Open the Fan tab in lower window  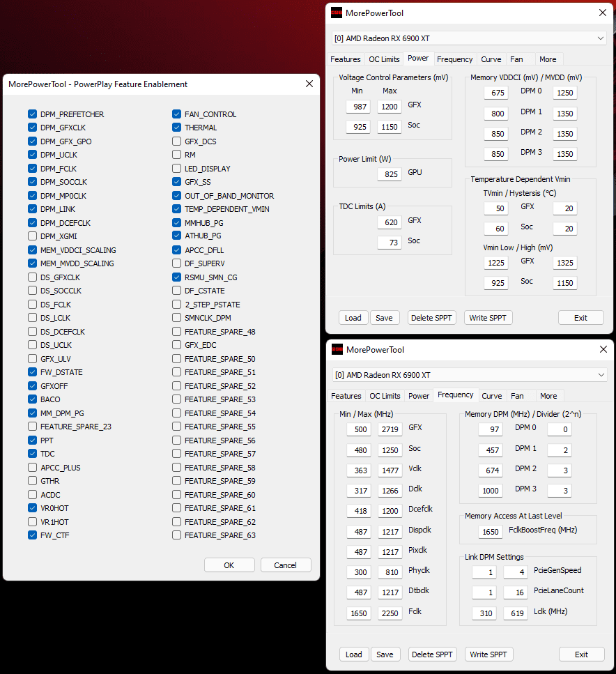[517, 396]
